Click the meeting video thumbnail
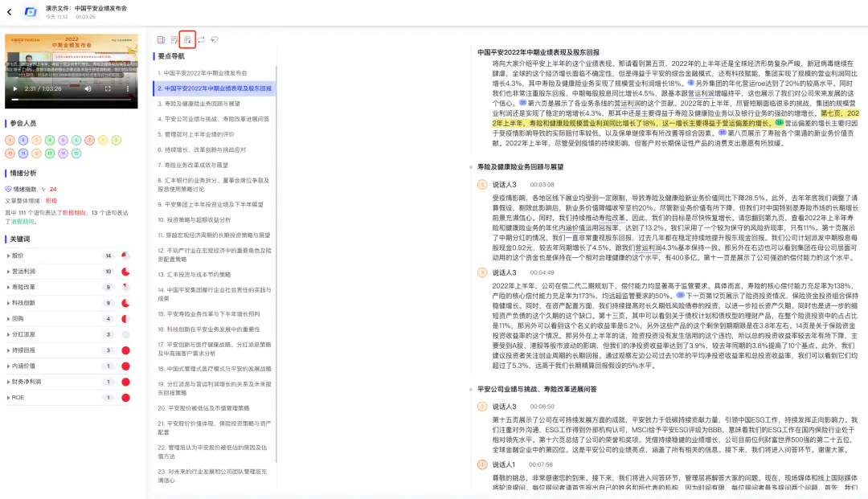 click(72, 71)
